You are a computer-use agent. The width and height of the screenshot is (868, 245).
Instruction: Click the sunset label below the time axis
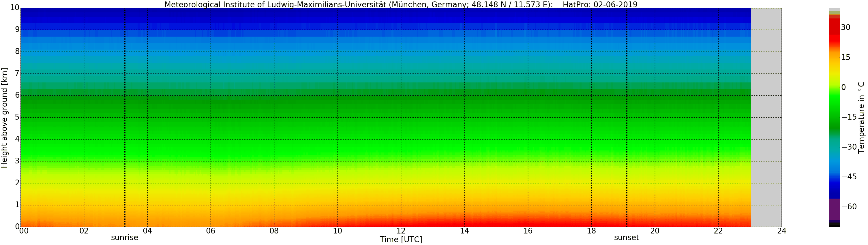coord(626,238)
